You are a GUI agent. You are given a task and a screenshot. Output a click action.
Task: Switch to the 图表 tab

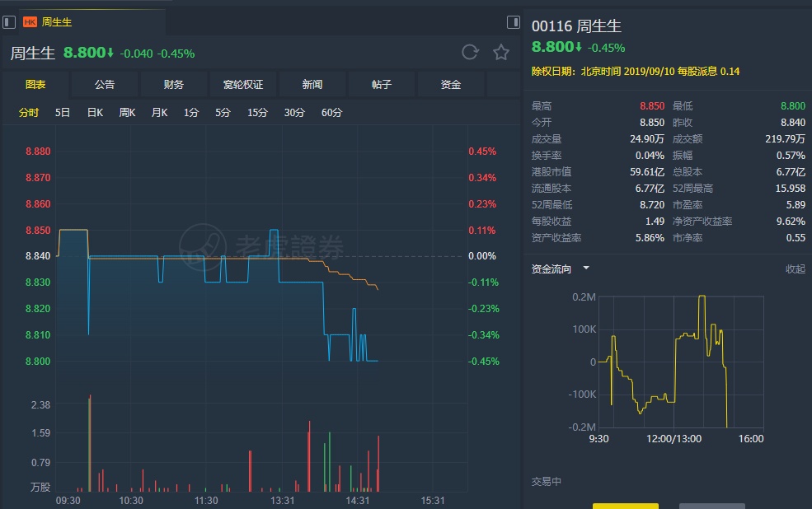(35, 84)
